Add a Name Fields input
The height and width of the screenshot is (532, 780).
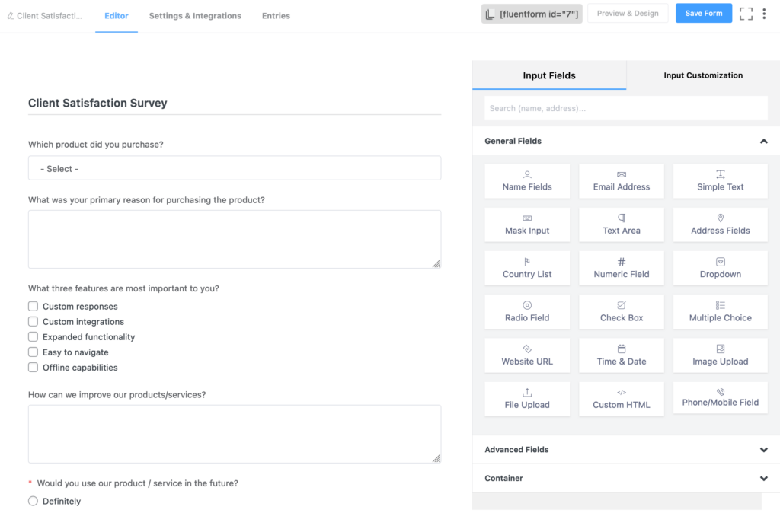(x=527, y=181)
